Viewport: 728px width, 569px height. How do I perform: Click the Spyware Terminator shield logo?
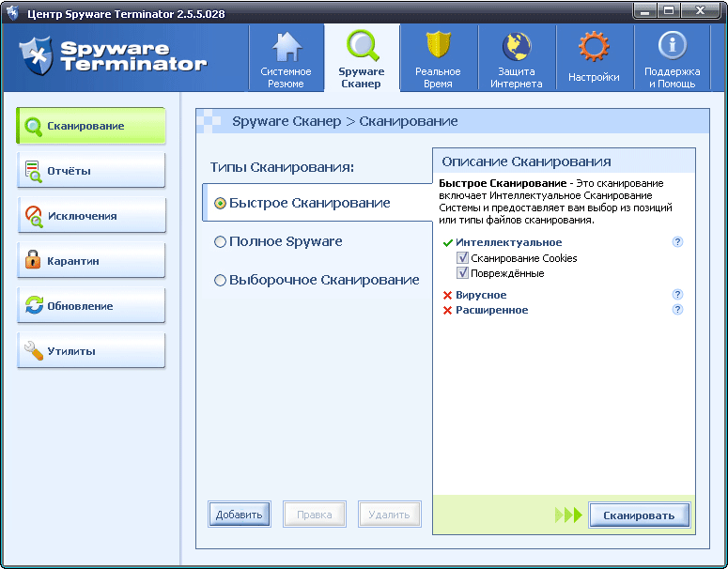36,56
